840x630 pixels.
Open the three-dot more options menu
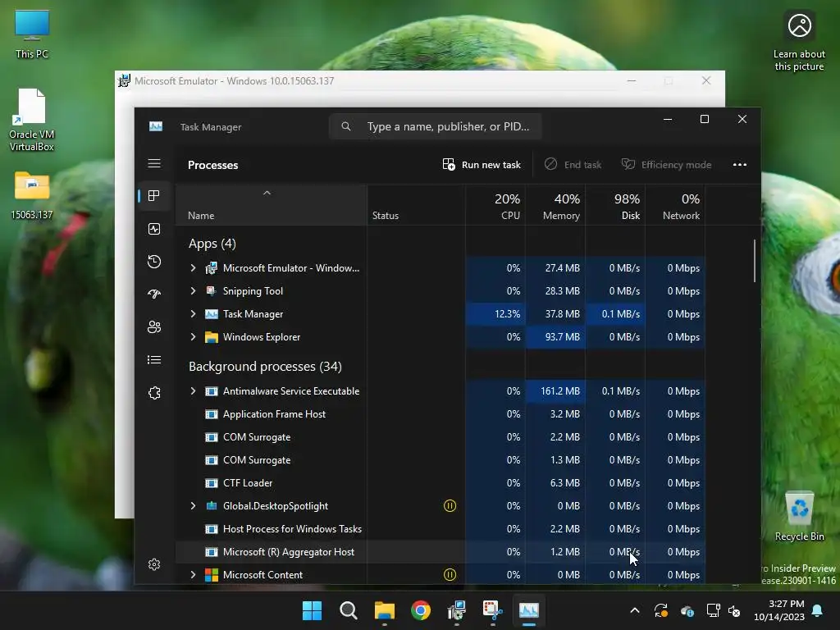coord(740,164)
